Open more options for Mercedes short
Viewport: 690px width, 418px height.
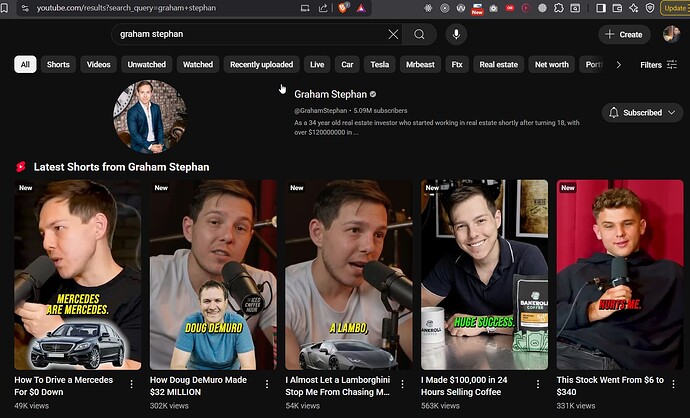click(x=132, y=384)
